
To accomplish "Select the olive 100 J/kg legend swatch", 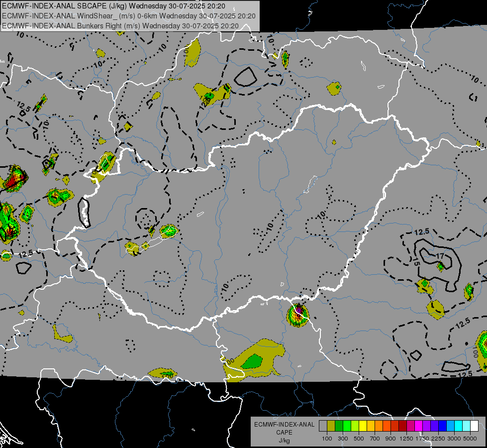I will click(x=331, y=426).
